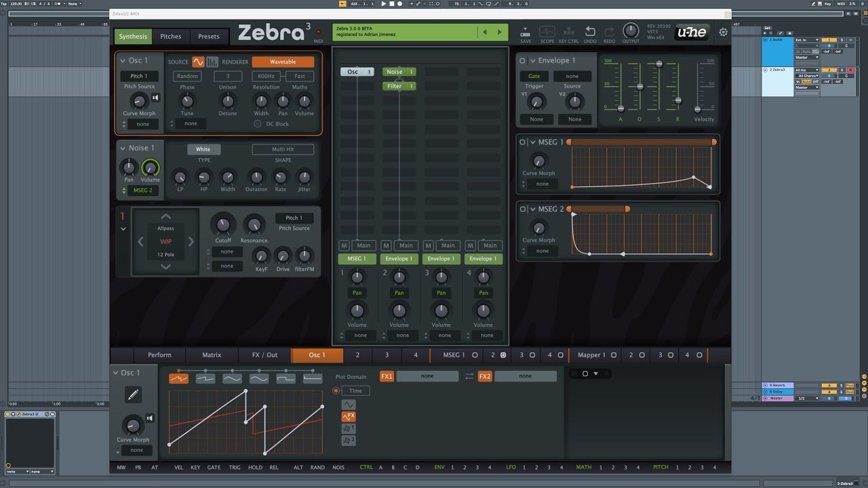The width and height of the screenshot is (868, 488).
Task: Click the Noise module in the grid
Action: tap(399, 72)
